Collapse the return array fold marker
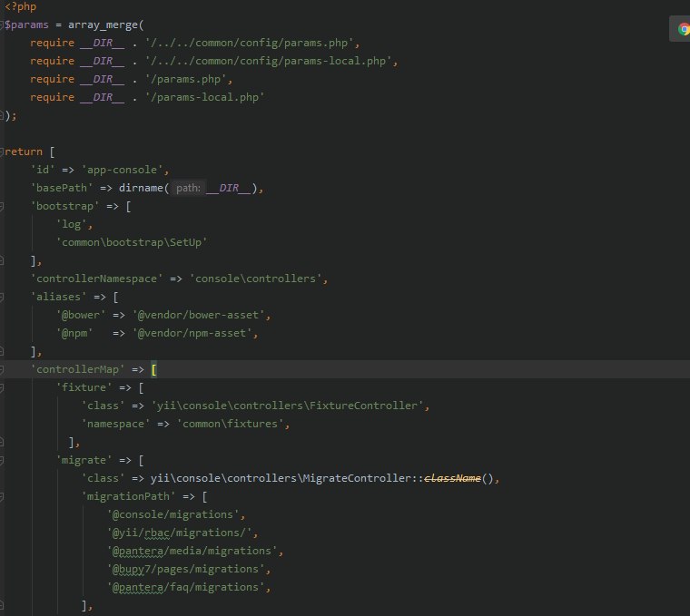The image size is (690, 616). [1, 152]
